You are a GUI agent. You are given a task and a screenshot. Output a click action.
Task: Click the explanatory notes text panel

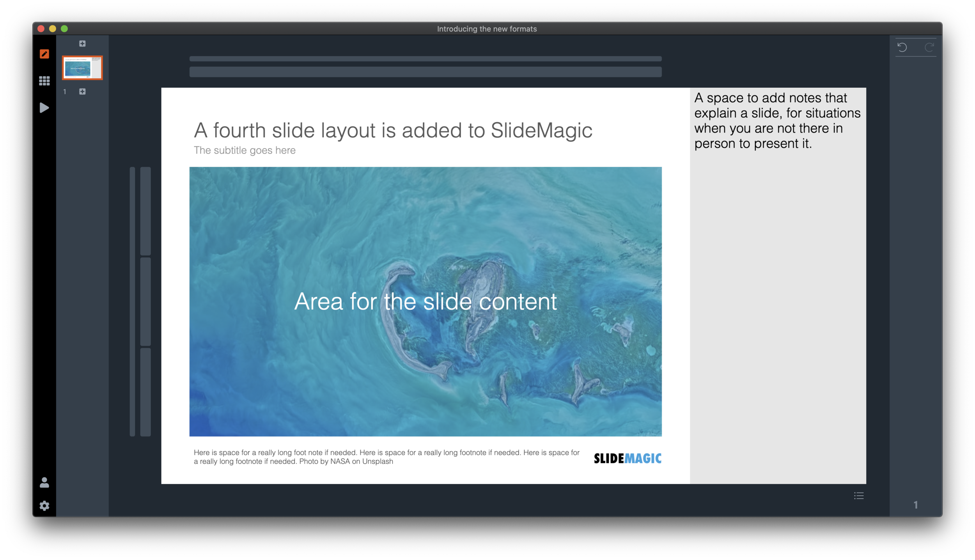[777, 121]
